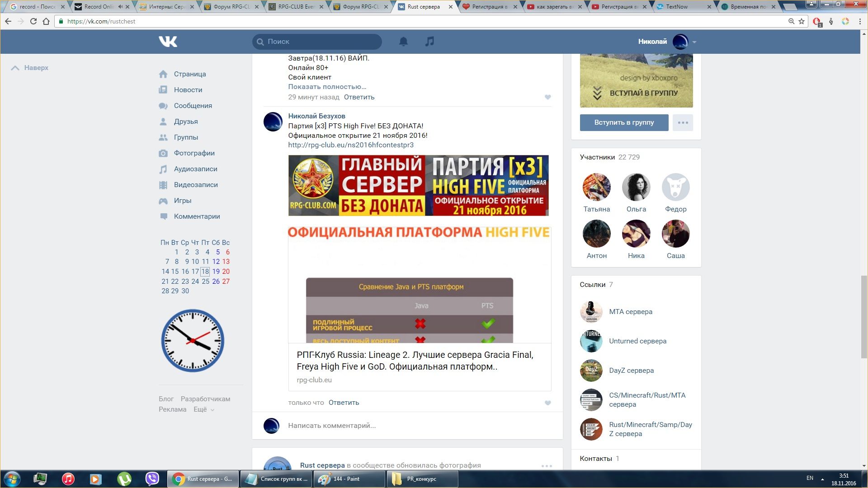The width and height of the screenshot is (868, 488).
Task: Click Вступить в группу button
Action: [x=624, y=122]
